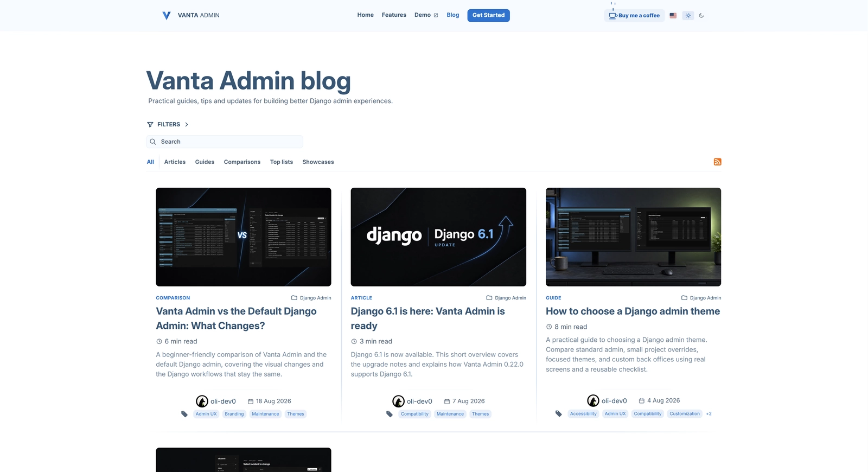Viewport: 868px width, 472px height.
Task: Click oli-dev0 avatar on admin theme guide card
Action: click(x=593, y=401)
